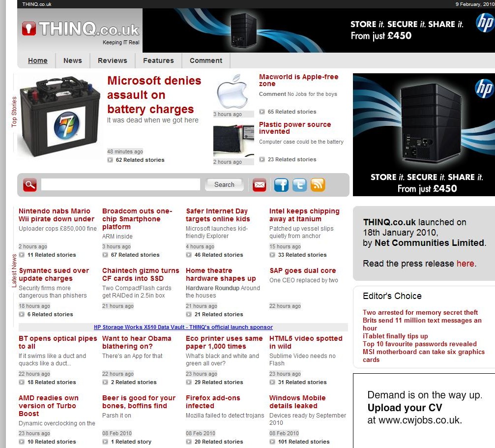This screenshot has height=448, width=495.
Task: Click the THINQ.co.uk logo
Action: click(x=81, y=30)
